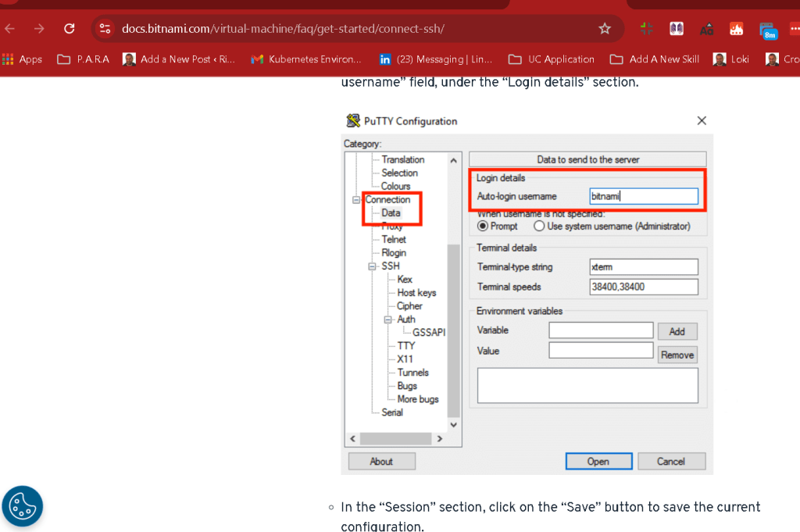The height and width of the screenshot is (532, 800).
Task: Click the green cross extension icon
Action: (x=646, y=29)
